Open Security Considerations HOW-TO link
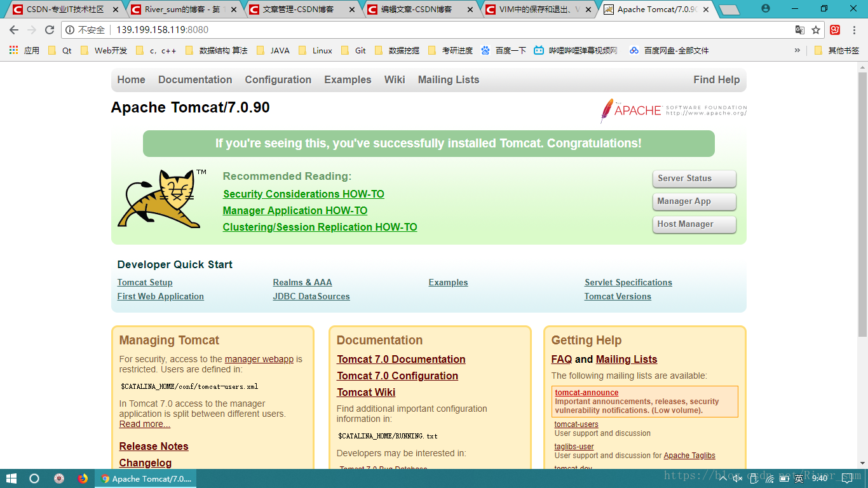The image size is (868, 488). pos(304,194)
